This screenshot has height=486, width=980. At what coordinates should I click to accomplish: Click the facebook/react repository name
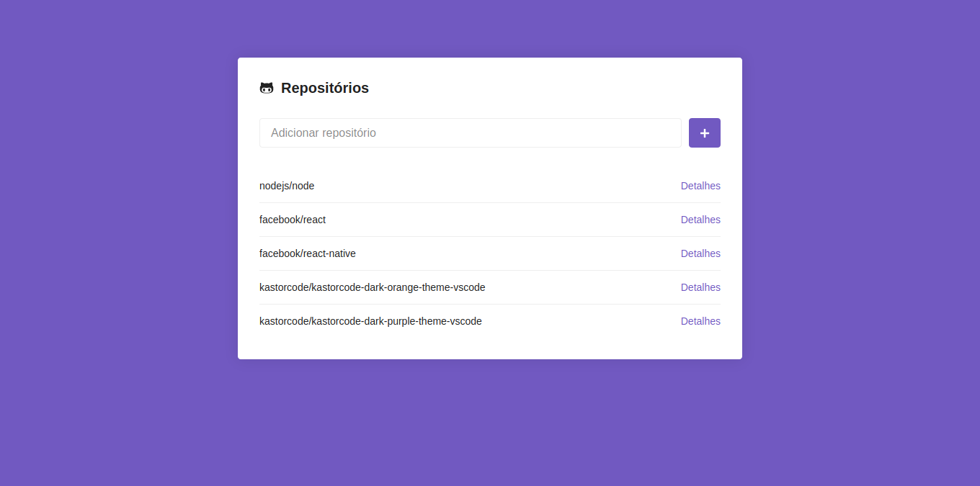[x=293, y=220]
